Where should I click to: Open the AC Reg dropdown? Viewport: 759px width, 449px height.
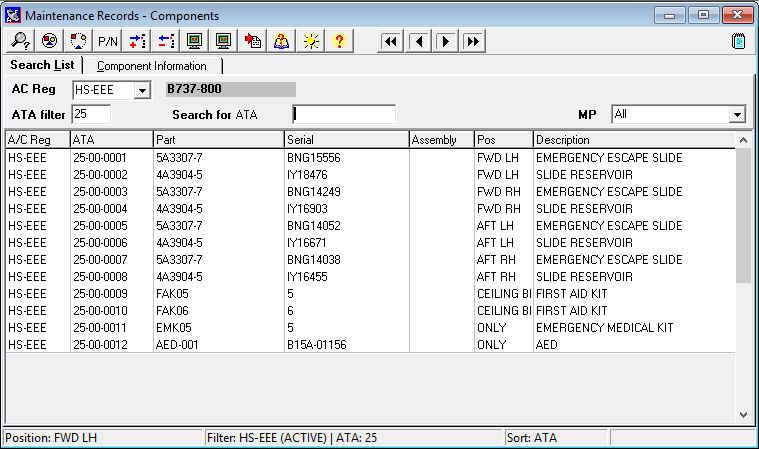click(x=142, y=90)
